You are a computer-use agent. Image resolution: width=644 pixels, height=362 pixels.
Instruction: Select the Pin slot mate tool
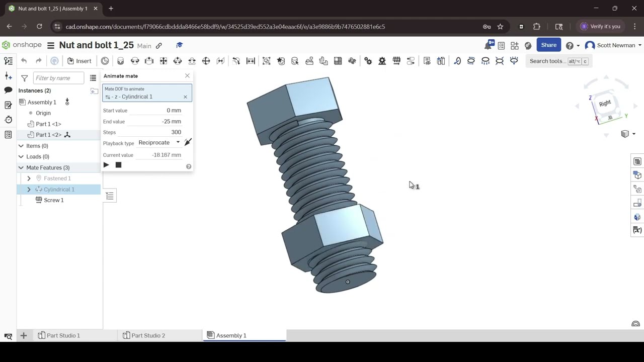click(x=192, y=61)
